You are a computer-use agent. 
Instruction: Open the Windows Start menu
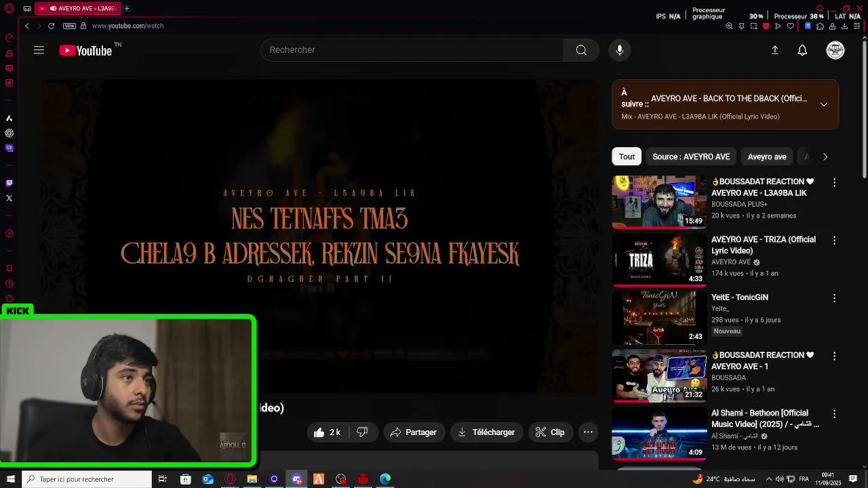click(10, 479)
